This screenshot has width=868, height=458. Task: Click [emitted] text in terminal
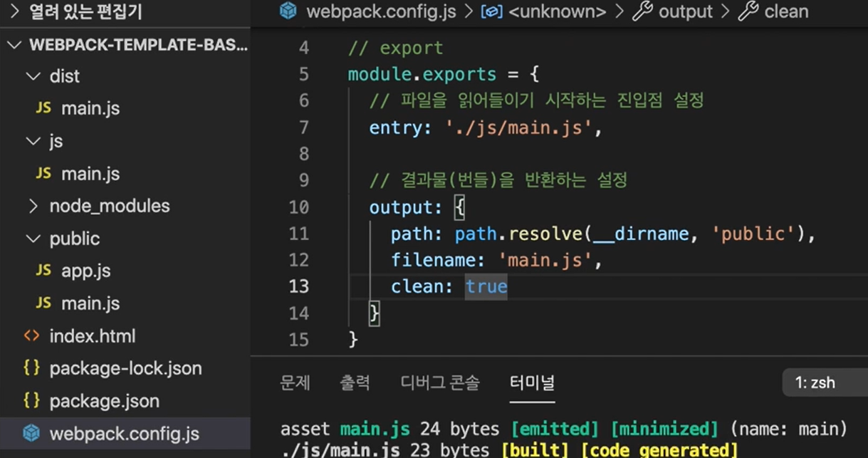click(x=555, y=429)
